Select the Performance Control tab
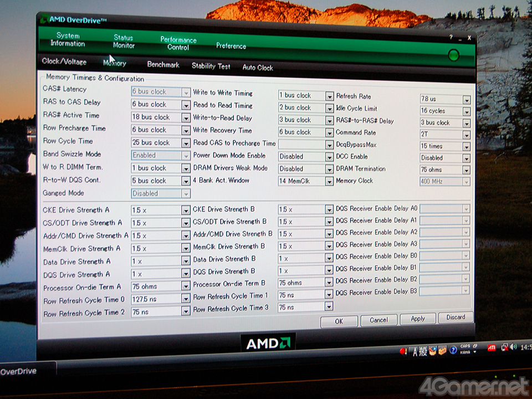This screenshot has height=399, width=532. [x=178, y=43]
